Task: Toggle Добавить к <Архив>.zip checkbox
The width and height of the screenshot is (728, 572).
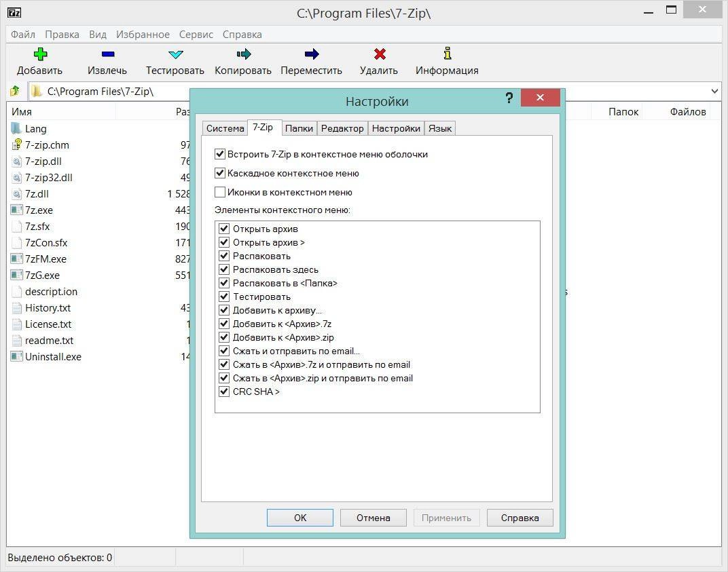Action: tap(224, 337)
